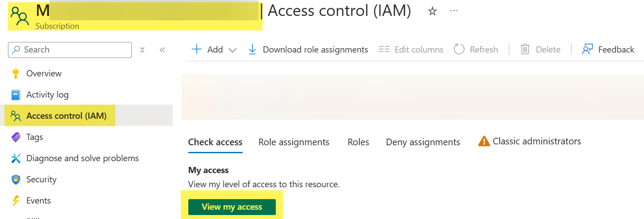Screen dimensions: 644x219
Task: Click the circular Refresh icon
Action: [x=459, y=49]
